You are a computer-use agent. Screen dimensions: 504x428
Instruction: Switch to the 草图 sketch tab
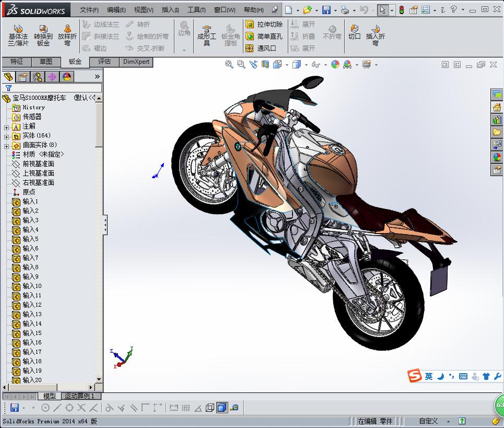click(46, 62)
